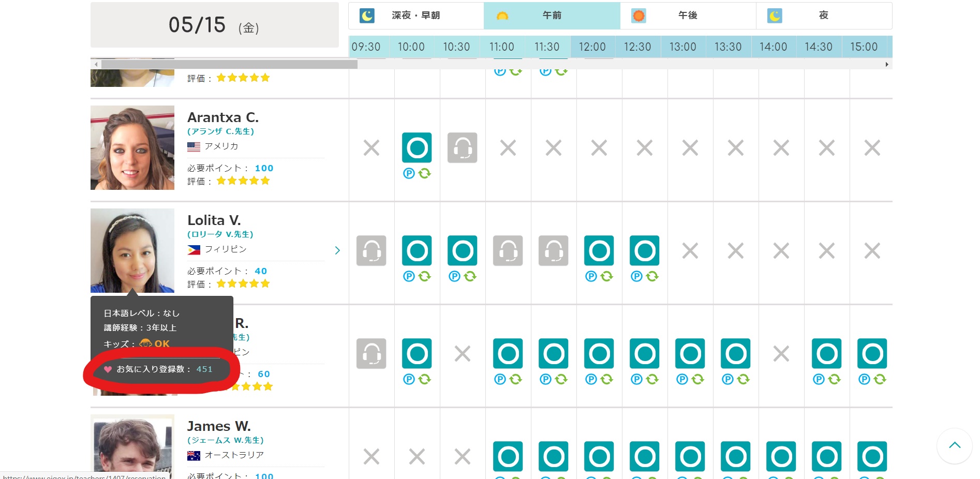Select James W.'s 11:00 available slot
The height and width of the screenshot is (479, 980).
(x=508, y=456)
